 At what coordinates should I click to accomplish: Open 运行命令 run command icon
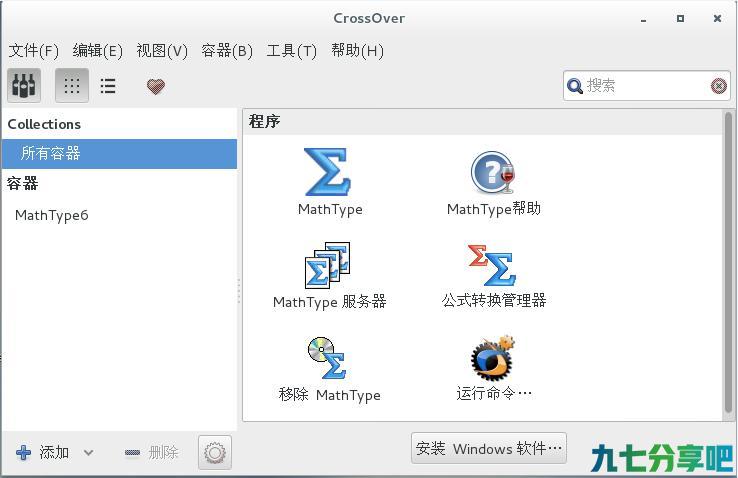493,358
